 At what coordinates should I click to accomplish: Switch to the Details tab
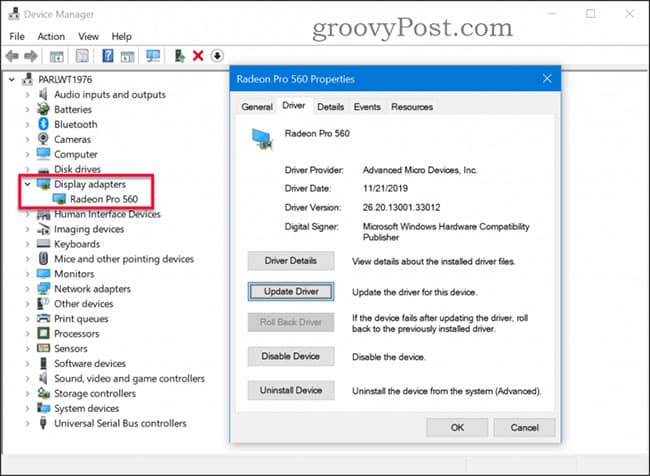point(330,107)
